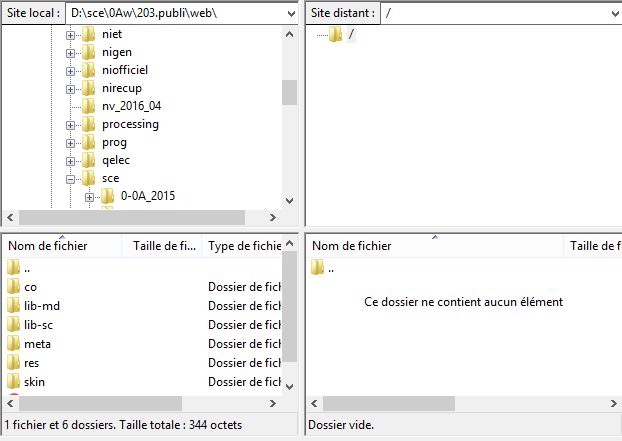Open the Site local path dropdown
Viewport: 622px width, 441px height.
tap(290, 14)
